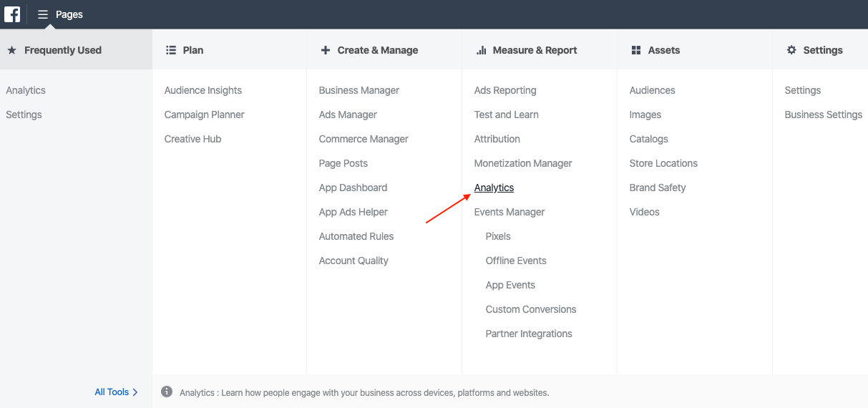
Task: Open Ads Manager
Action: point(348,115)
